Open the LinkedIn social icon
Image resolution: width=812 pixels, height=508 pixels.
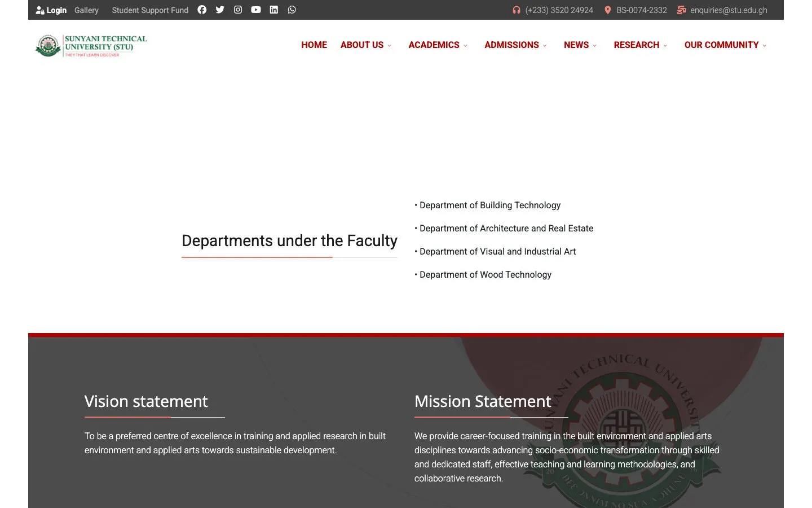274,10
